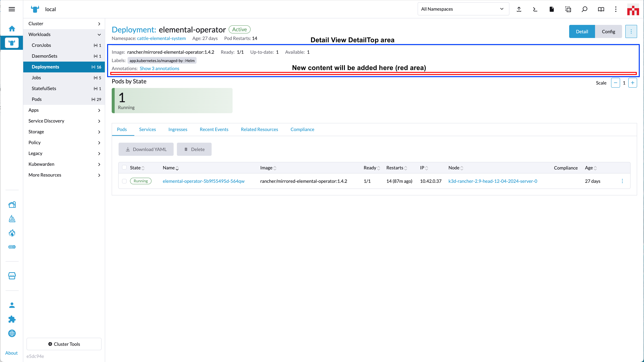Open the Compliance tab

tap(302, 130)
